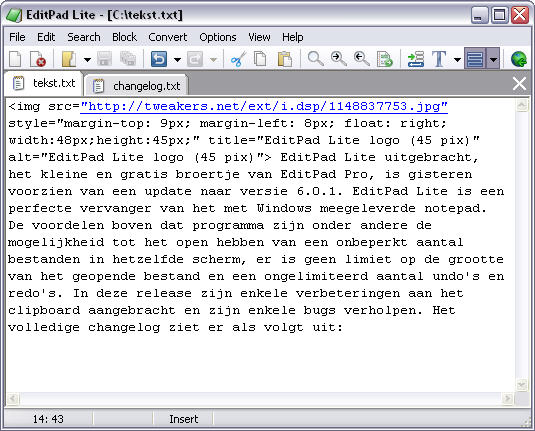Close the EditPad Lite window
This screenshot has height=431, width=535.
coord(520,15)
